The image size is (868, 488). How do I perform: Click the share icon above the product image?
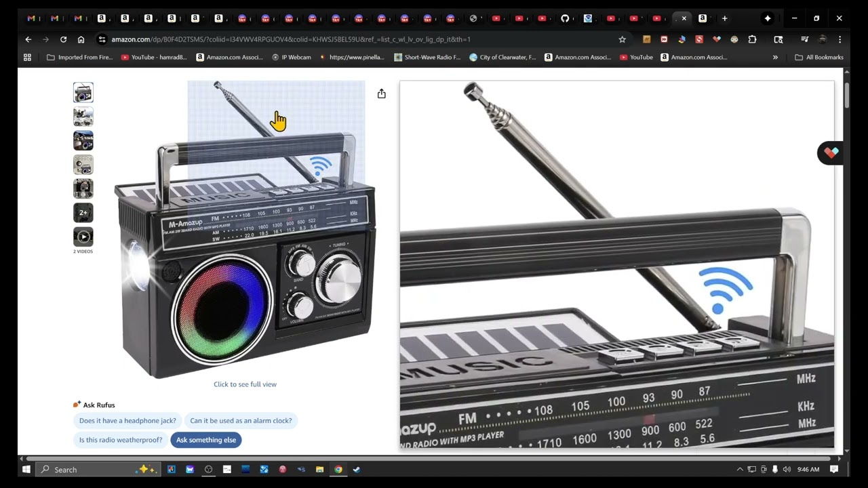382,94
